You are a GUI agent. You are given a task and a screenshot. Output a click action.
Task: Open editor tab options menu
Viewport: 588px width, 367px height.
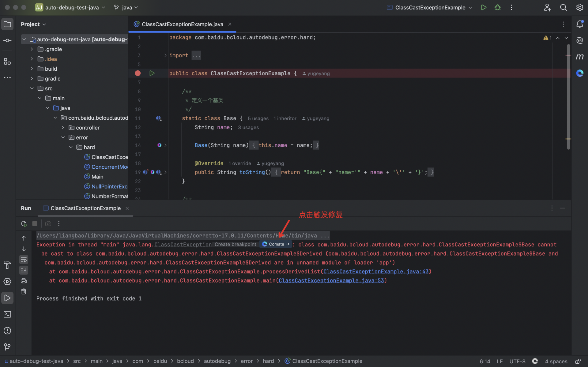coord(563,24)
